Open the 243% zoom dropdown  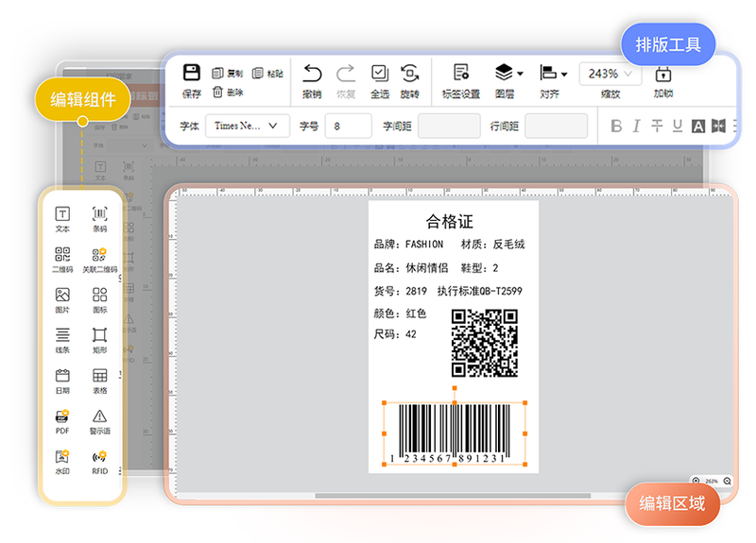pyautogui.click(x=610, y=74)
